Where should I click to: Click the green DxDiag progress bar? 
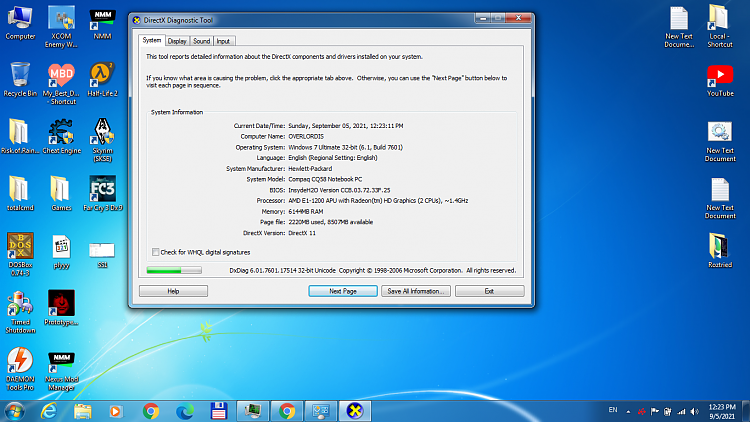click(x=174, y=270)
